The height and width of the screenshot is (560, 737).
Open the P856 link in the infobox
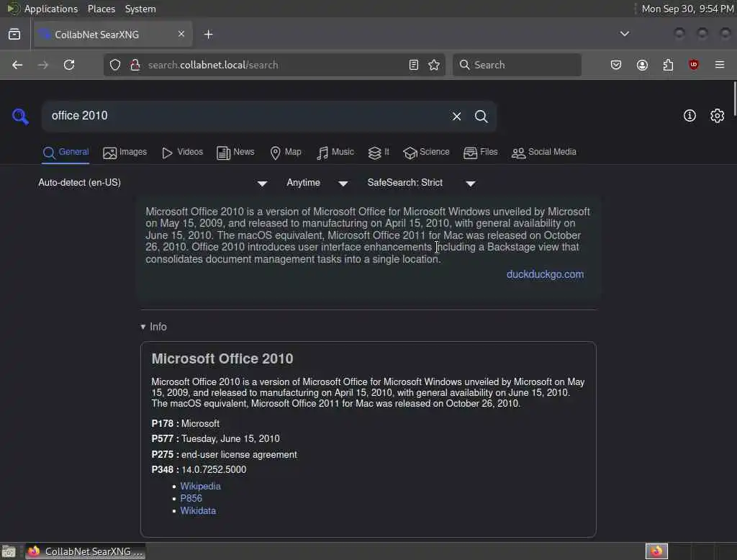[191, 498]
